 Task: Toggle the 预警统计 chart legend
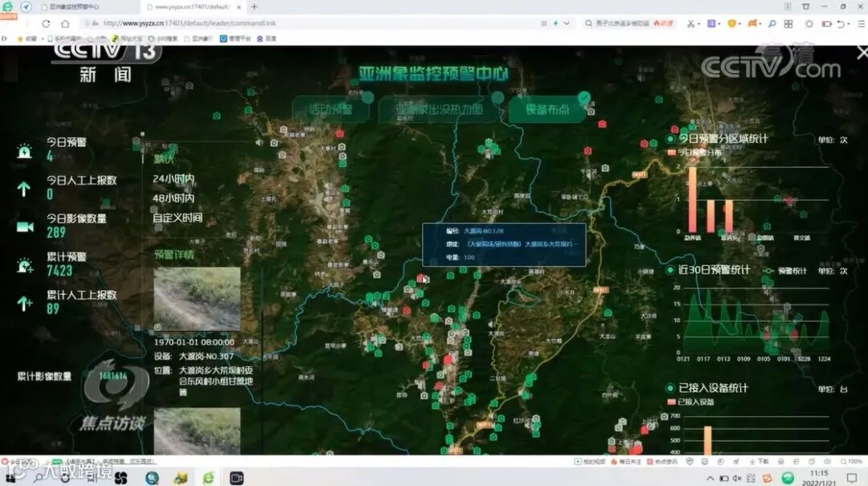point(785,271)
